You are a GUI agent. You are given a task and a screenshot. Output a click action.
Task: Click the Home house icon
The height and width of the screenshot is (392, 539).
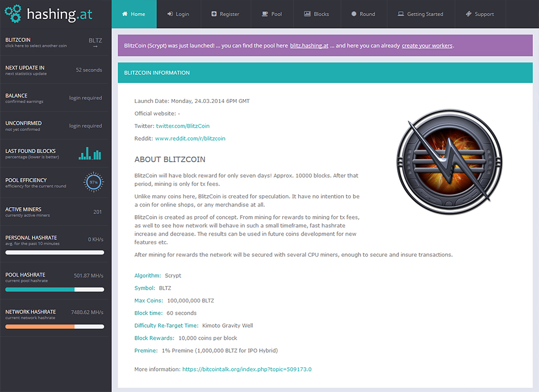(125, 14)
